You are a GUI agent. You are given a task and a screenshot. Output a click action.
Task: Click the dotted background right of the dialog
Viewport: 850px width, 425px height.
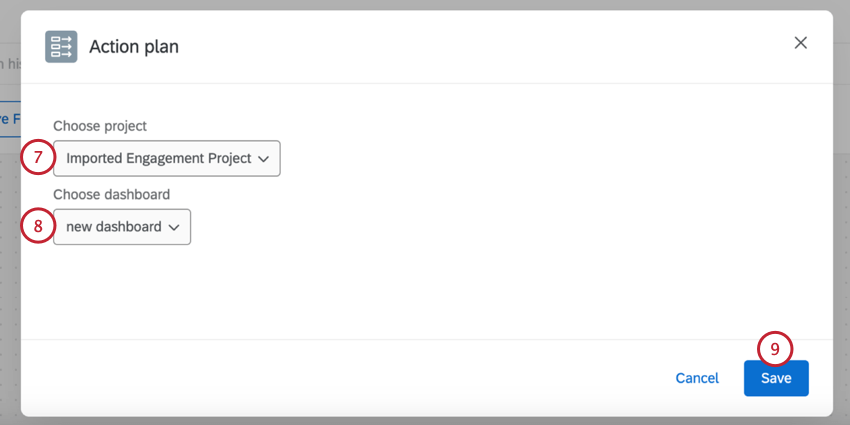(x=841, y=250)
